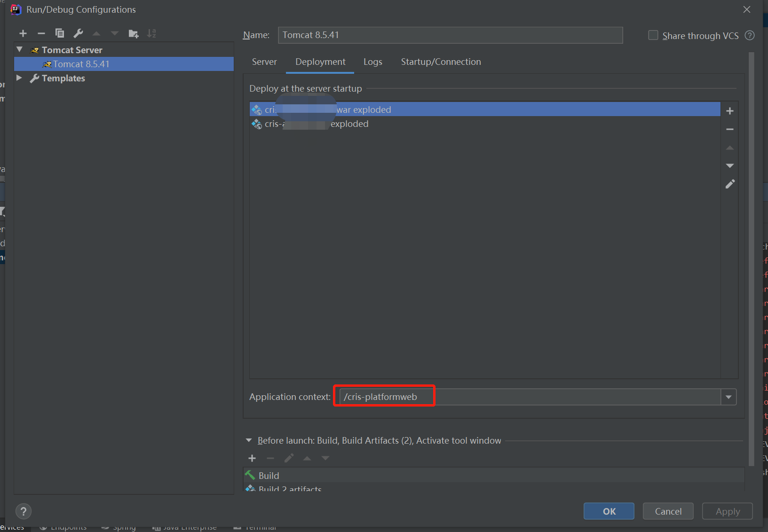Remove selected artifact from the deployment list
The height and width of the screenshot is (532, 768).
[x=730, y=129]
